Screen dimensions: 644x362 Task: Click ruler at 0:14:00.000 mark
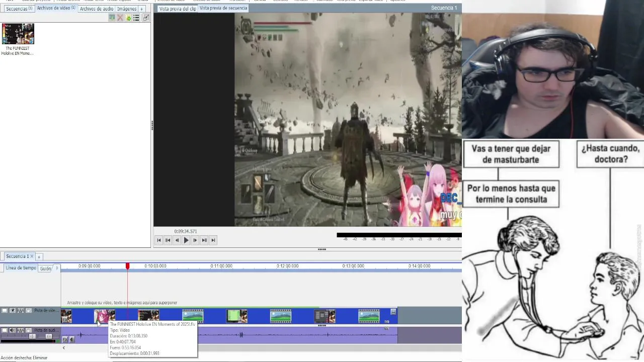point(419,266)
